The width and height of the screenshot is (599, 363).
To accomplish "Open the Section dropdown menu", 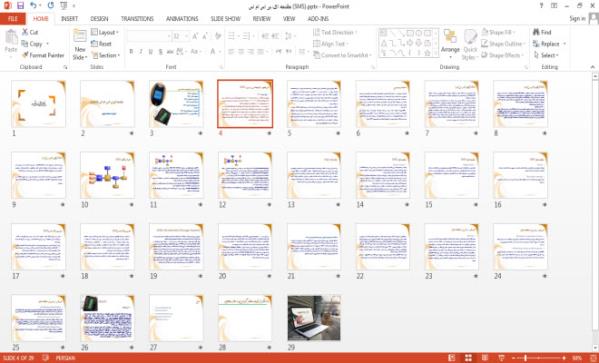I will coord(106,55).
